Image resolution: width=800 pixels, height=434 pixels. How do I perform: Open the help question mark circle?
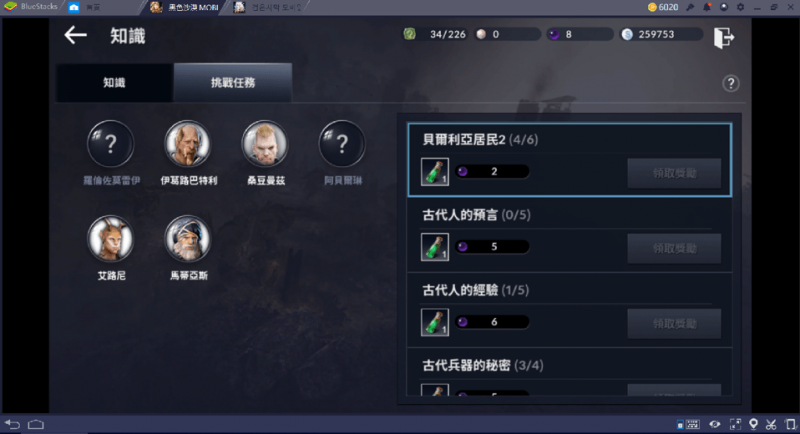pos(731,83)
